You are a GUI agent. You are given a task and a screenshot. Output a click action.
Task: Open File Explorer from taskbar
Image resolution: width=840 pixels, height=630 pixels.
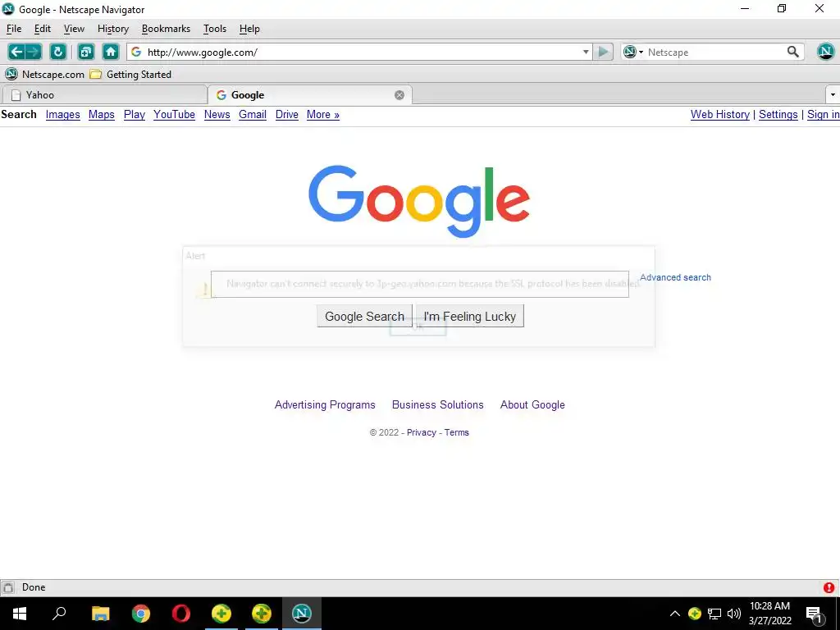click(101, 614)
